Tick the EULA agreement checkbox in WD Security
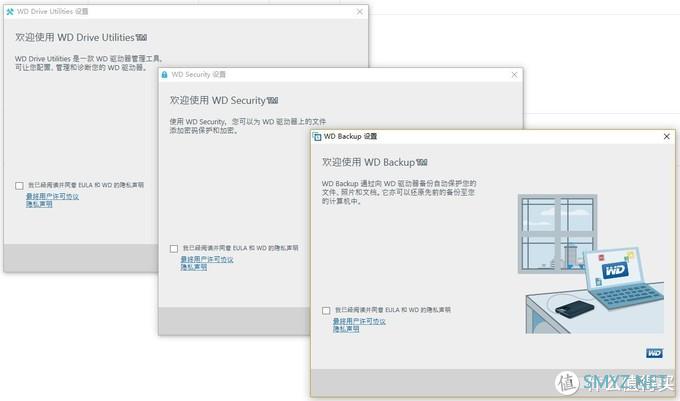Screen dimensions: 680x401 [174, 249]
